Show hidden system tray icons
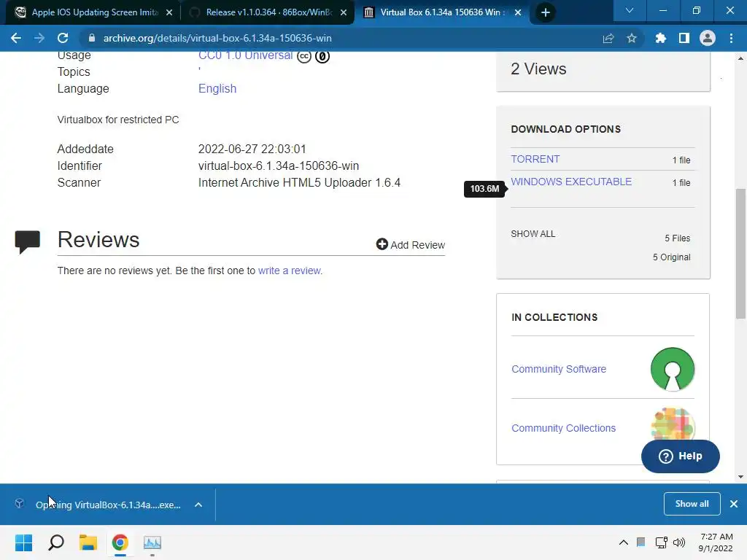Image resolution: width=747 pixels, height=560 pixels. tap(623, 542)
